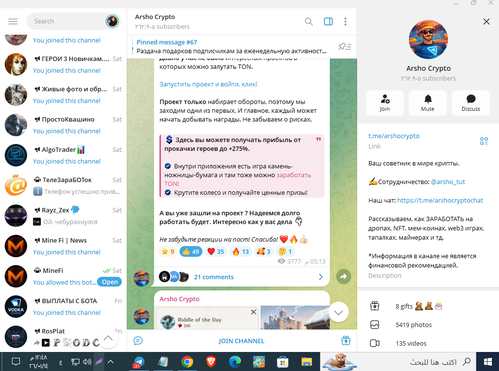Open the ТелеЗараБОТок bot chat
499x371 pixels.
[63, 186]
